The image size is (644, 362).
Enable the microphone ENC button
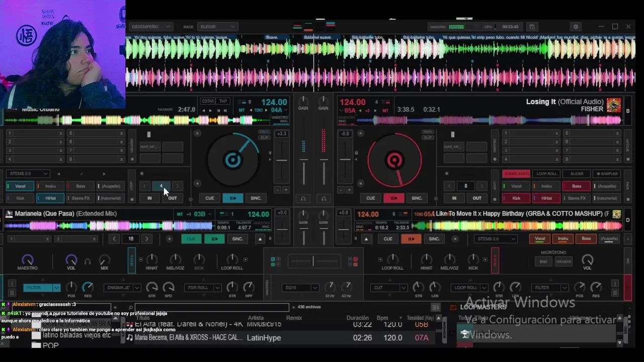coord(544,262)
